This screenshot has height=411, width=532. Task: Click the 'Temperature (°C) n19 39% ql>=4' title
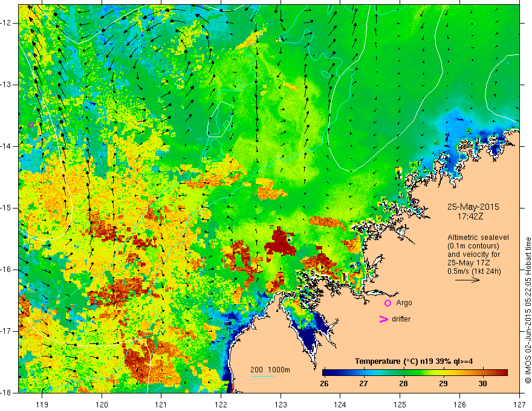tap(414, 361)
